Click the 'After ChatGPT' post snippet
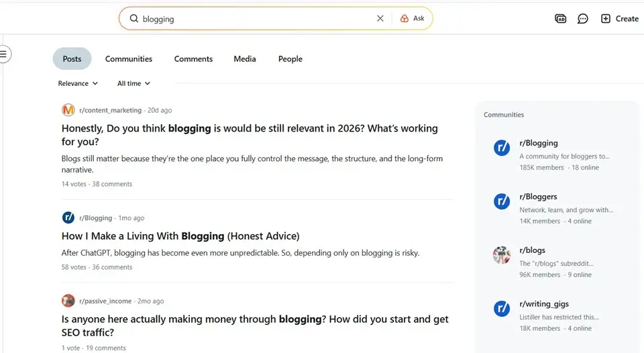Screen dimensions: 644x353 (240, 253)
